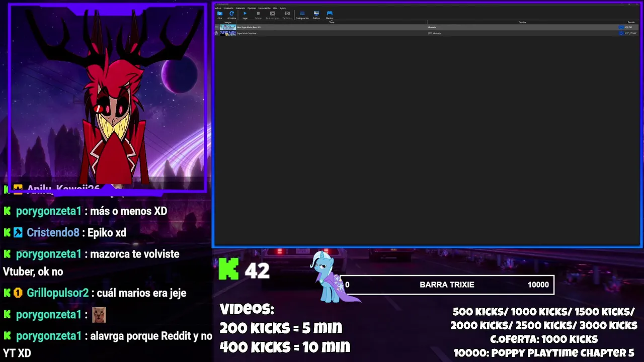Image resolution: width=644 pixels, height=362 pixels.
Task: Sort game list by Título column
Action: [332, 22]
